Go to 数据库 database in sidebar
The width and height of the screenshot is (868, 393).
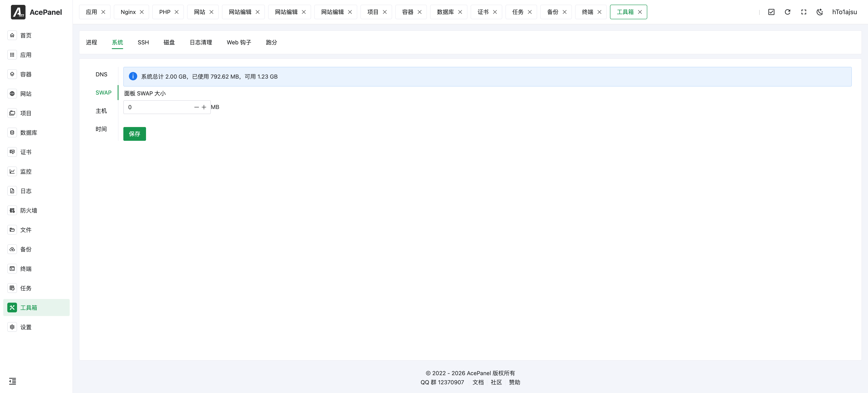coord(29,133)
